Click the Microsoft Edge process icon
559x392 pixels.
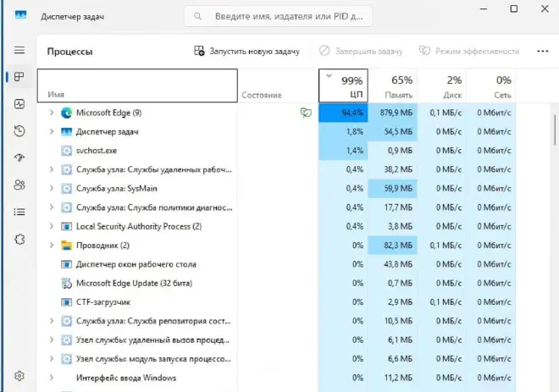pyautogui.click(x=66, y=113)
